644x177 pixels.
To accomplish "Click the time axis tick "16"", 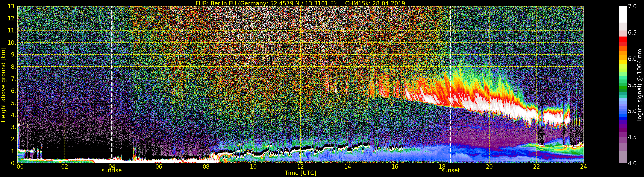I will [395, 166].
